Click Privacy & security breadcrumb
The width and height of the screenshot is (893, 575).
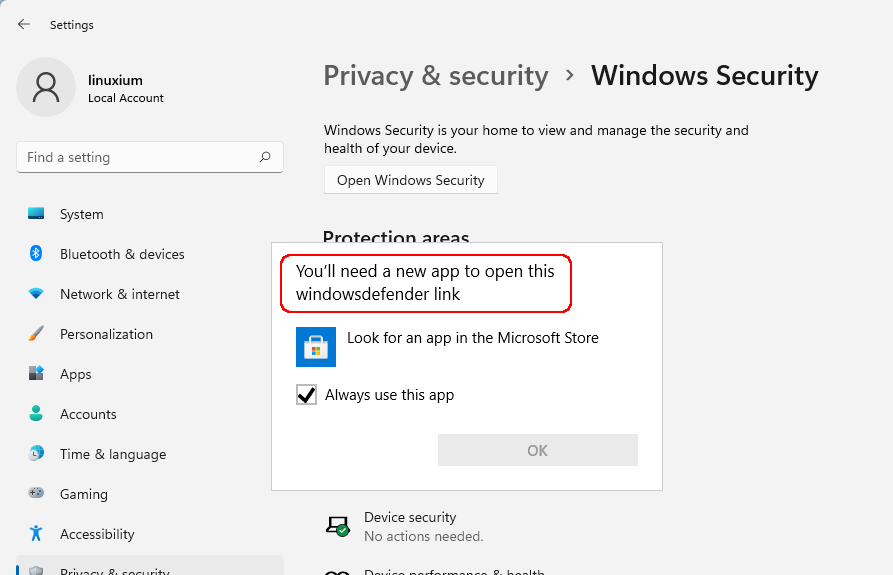coord(436,75)
